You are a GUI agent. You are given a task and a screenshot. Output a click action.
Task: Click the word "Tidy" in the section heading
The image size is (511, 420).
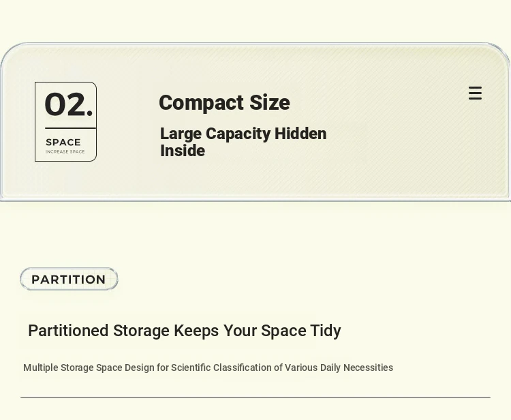[x=326, y=331]
